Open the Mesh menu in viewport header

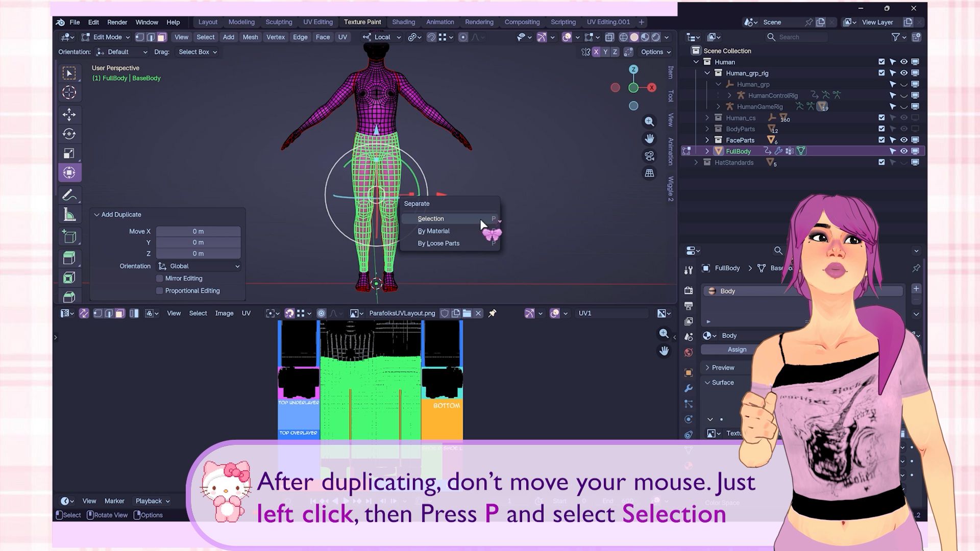pyautogui.click(x=250, y=37)
